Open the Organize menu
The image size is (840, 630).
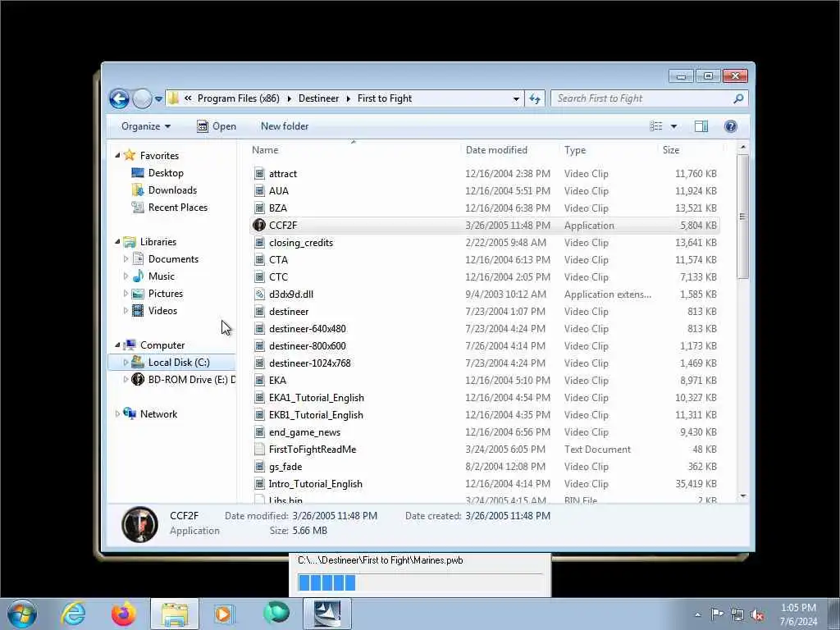tap(146, 126)
